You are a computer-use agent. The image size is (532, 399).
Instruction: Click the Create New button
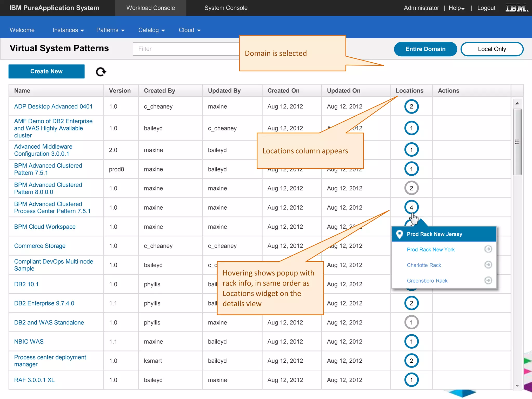(x=46, y=71)
